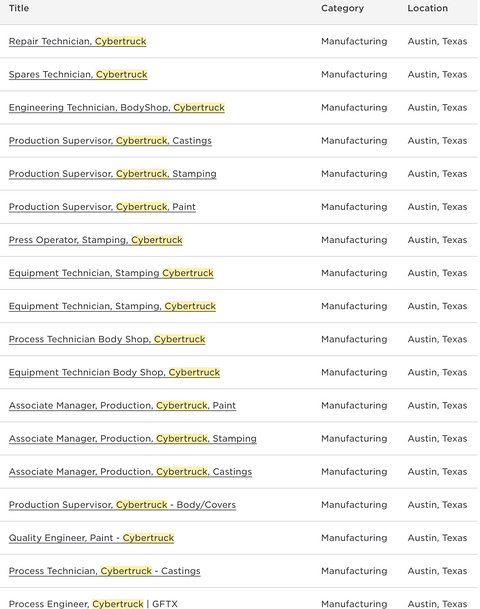Open Production Supervisor, Cybertruck - Body/Covers job
Image resolution: width=480 pixels, height=609 pixels.
click(122, 505)
